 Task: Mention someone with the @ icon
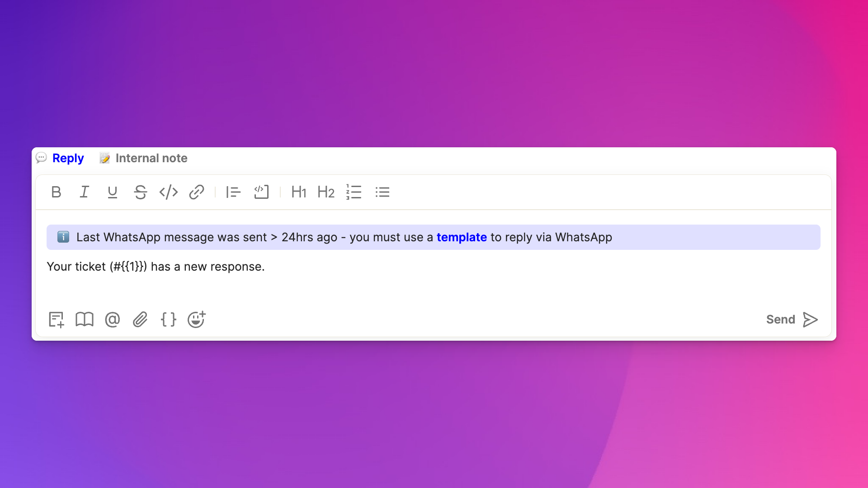(112, 319)
